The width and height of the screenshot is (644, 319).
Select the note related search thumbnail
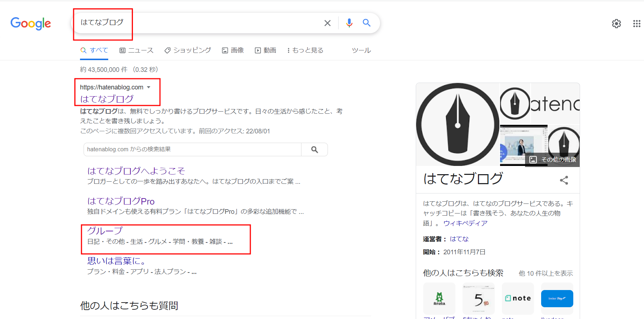point(518,298)
